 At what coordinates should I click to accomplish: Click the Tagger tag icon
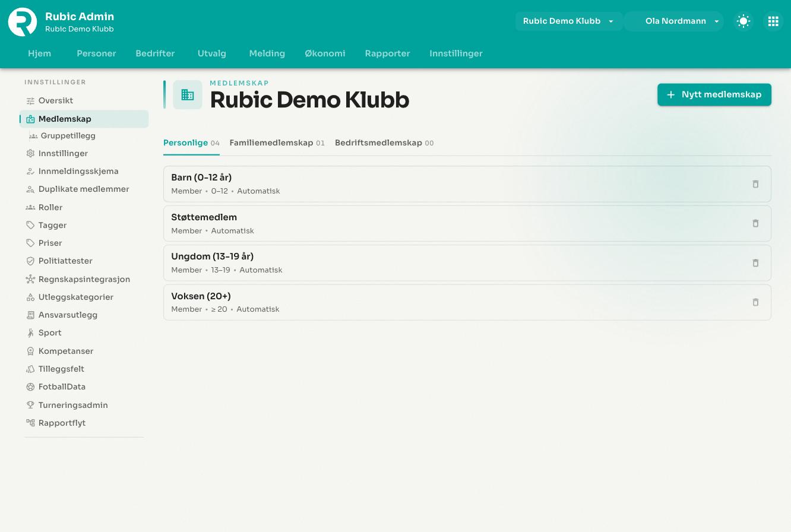click(30, 225)
